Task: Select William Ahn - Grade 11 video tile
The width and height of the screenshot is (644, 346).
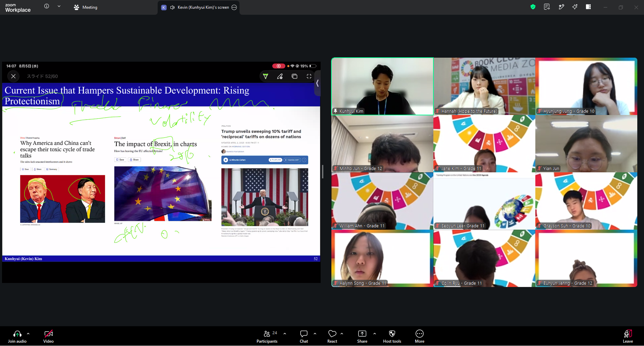Action: coord(382,201)
